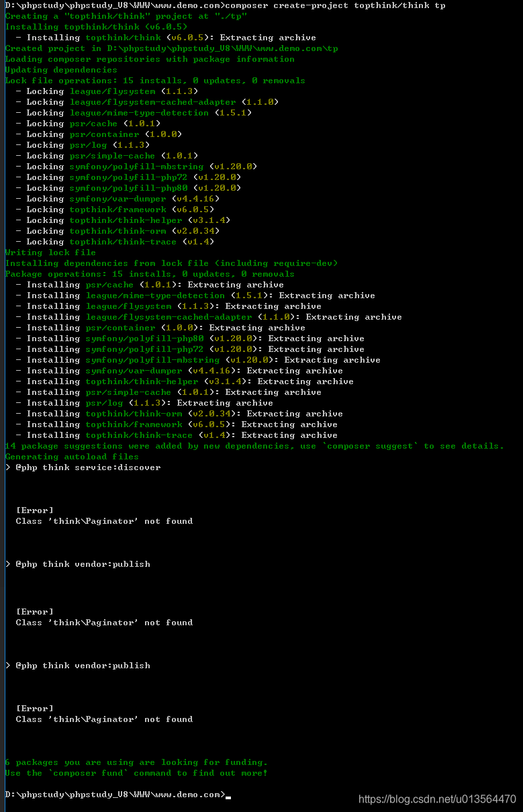Screen dimensions: 523x812
Task: Click the 'Installing topthink/framework (v6.0.5)' line
Action: click(177, 424)
